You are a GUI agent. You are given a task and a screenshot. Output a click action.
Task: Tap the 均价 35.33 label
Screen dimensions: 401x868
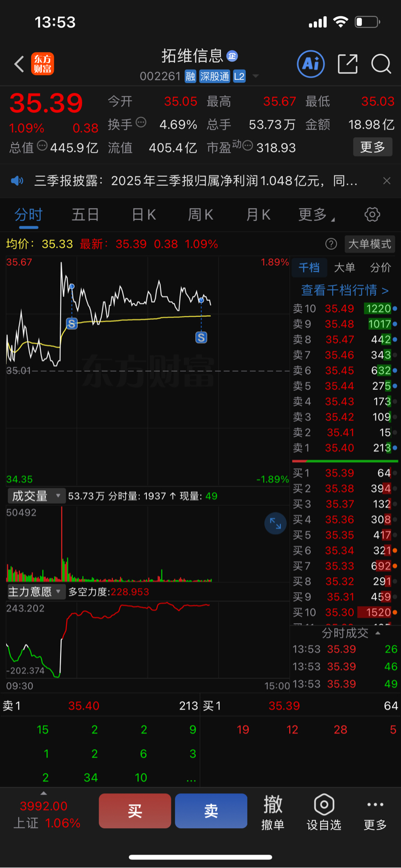[40, 244]
